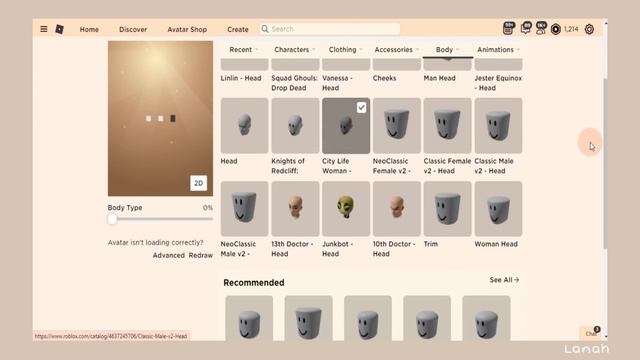
Task: Open the Discover page
Action: pyautogui.click(x=133, y=29)
